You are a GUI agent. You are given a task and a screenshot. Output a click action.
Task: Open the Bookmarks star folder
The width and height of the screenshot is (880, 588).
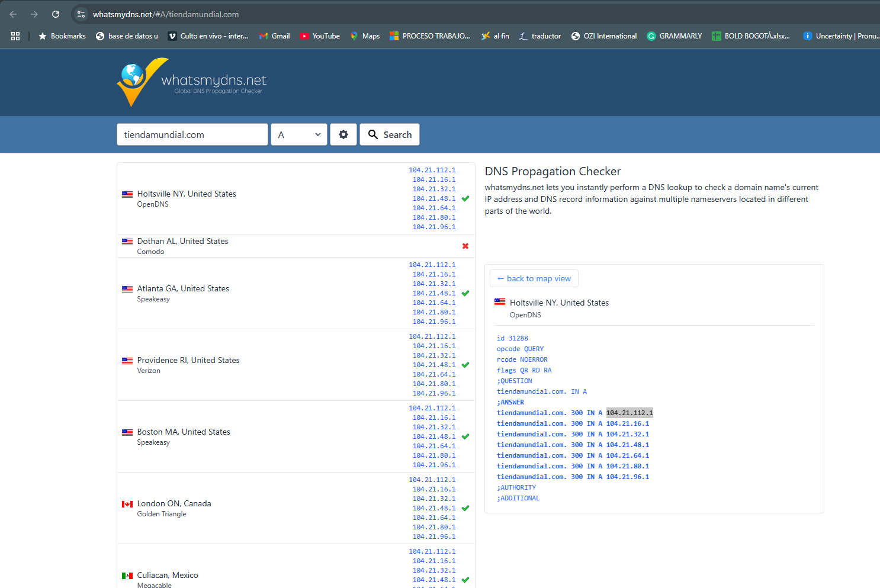tap(62, 36)
